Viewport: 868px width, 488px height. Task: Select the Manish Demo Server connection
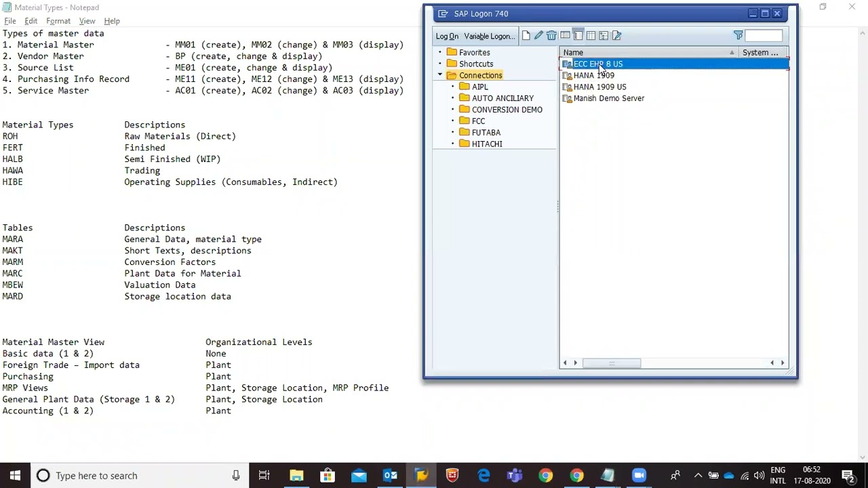point(608,98)
